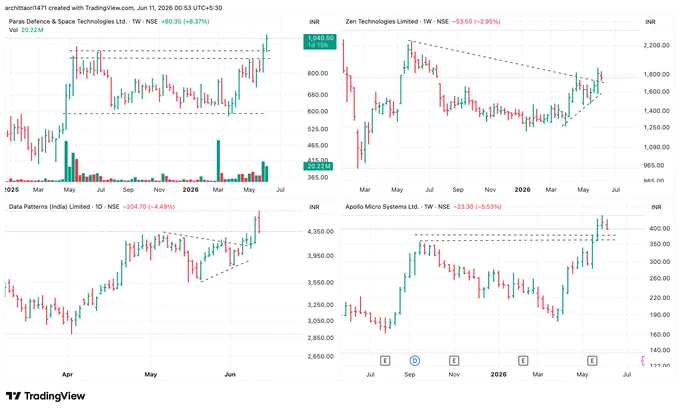
Task: Open the earnings marker below Jul 2025 on Apollo chart
Action: tap(385, 360)
